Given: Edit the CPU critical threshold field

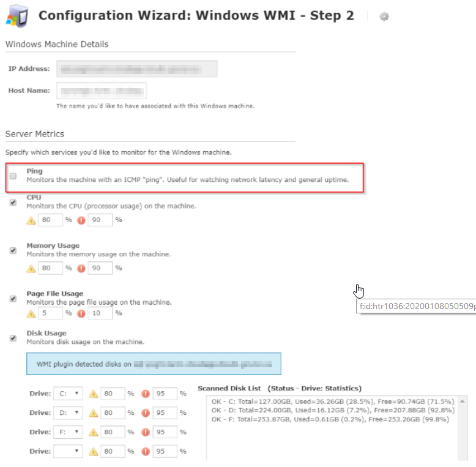Looking at the screenshot, I should (x=100, y=220).
